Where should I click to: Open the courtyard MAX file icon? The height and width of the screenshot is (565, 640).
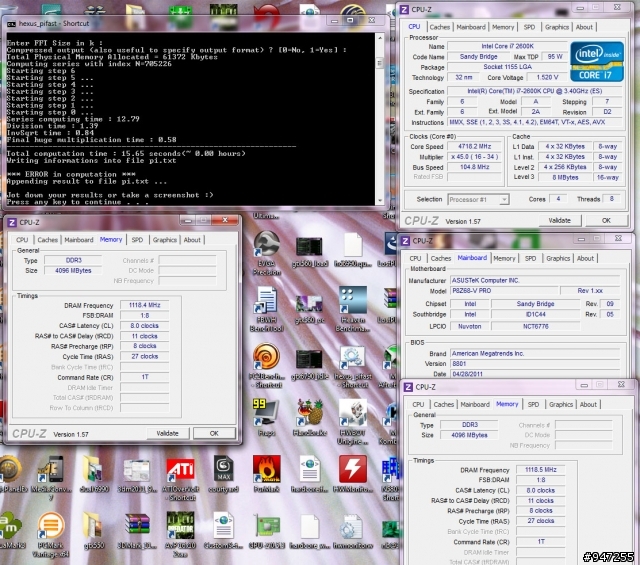(223, 472)
